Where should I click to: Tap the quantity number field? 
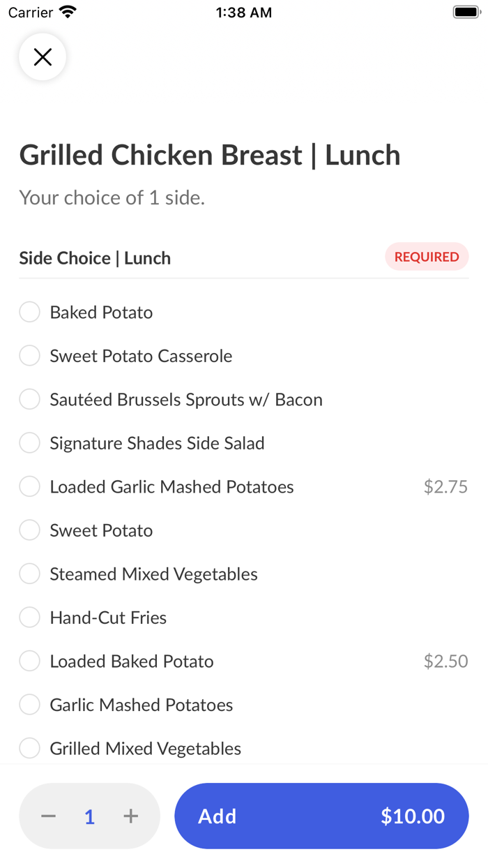point(89,816)
